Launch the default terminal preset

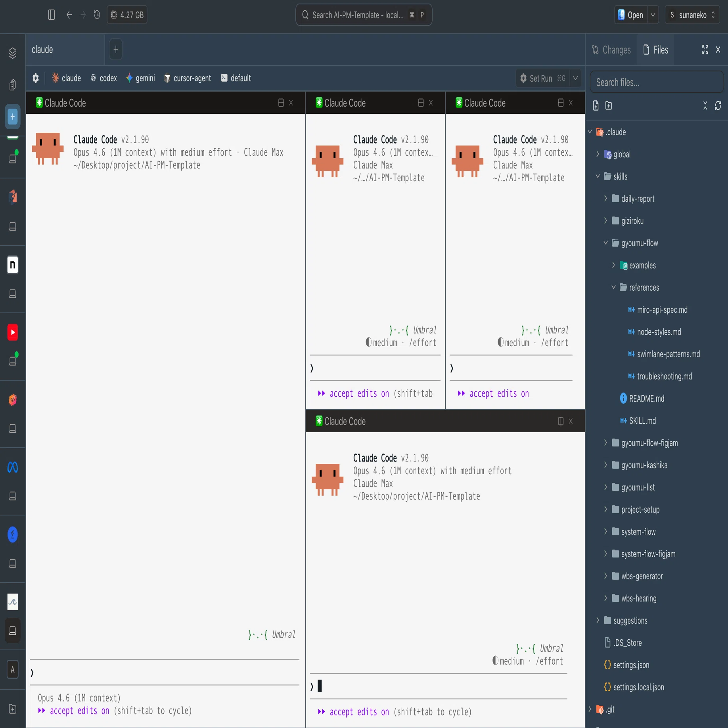click(x=236, y=78)
